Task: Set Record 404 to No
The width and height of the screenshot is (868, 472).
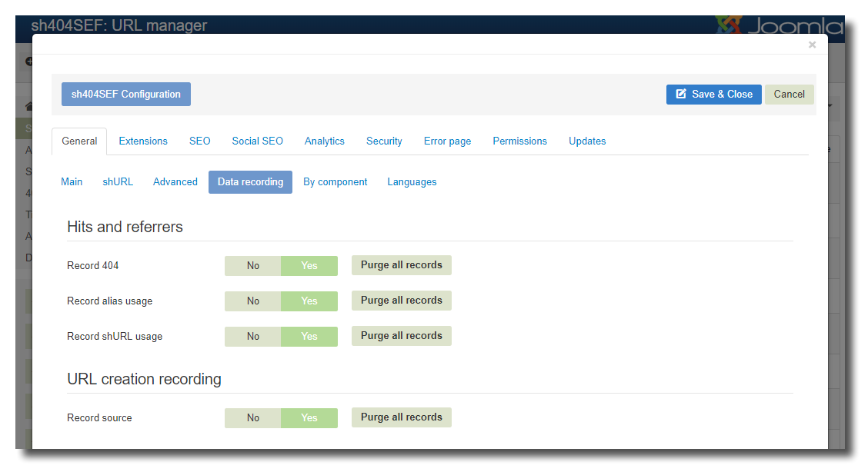Action: point(253,266)
